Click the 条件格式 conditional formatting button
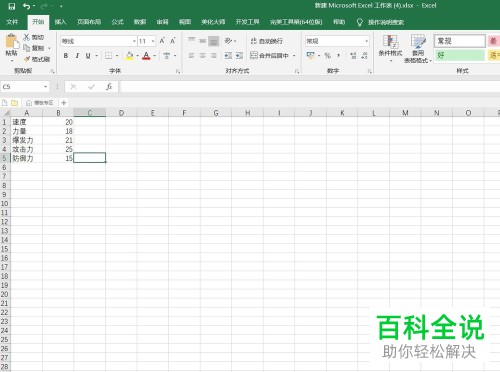 [390, 49]
